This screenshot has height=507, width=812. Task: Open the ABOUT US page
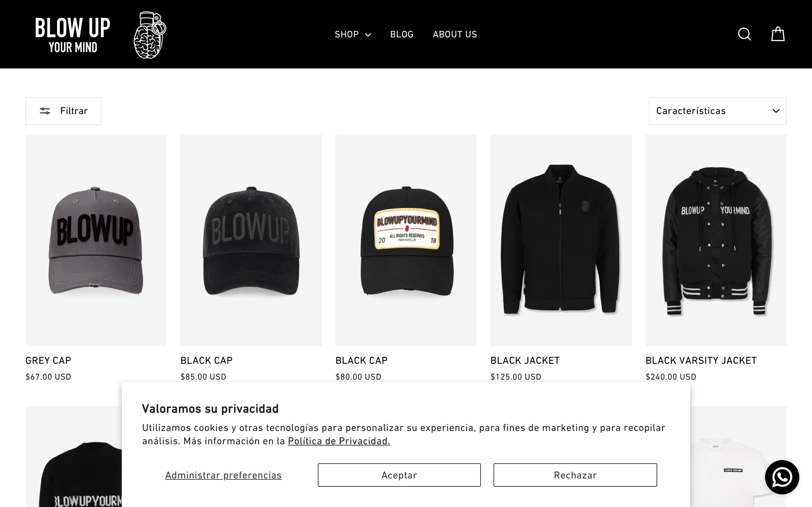(455, 34)
